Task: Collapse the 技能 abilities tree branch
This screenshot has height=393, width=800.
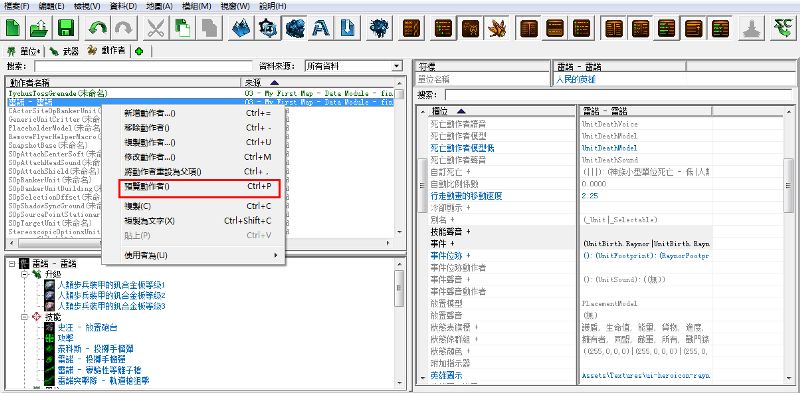Action: [x=24, y=316]
